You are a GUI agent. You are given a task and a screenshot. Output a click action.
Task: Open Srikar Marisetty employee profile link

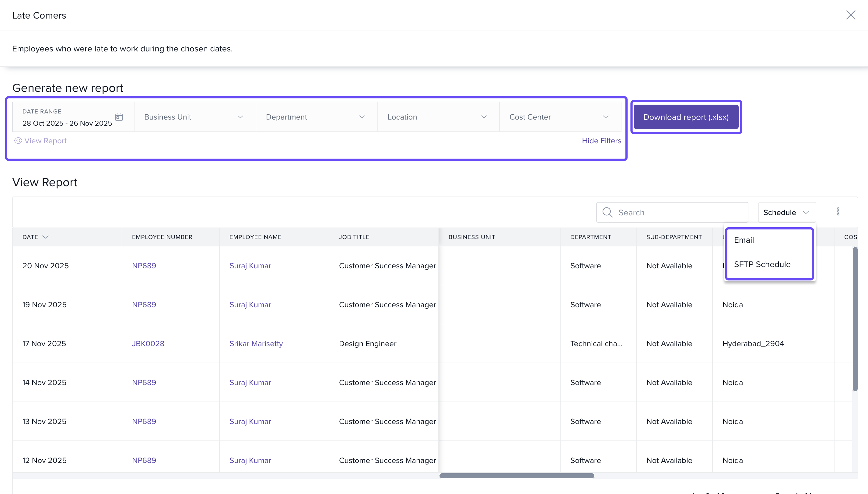click(256, 343)
